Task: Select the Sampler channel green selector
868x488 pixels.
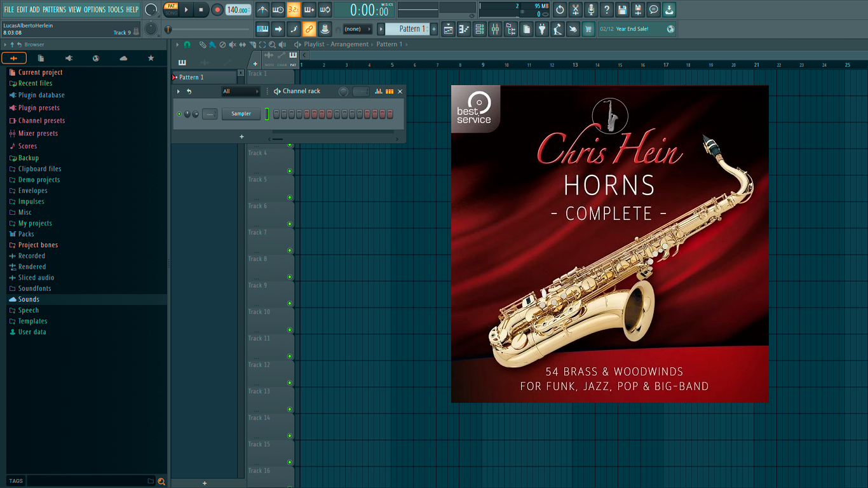Action: point(267,114)
